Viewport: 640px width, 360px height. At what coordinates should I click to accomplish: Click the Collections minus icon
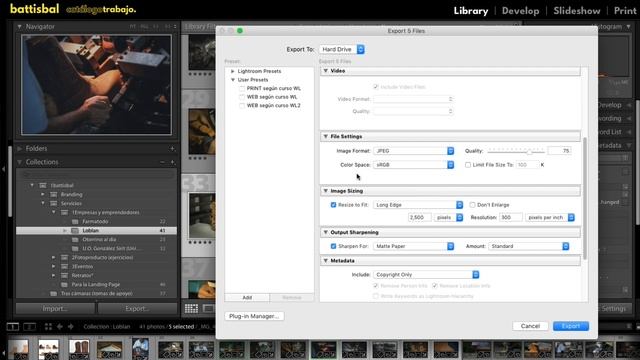162,162
